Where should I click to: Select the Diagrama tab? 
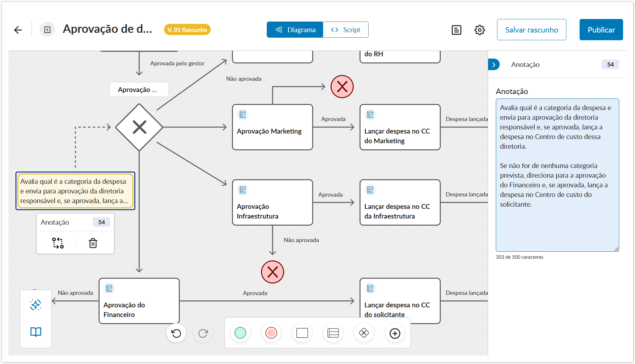click(295, 30)
